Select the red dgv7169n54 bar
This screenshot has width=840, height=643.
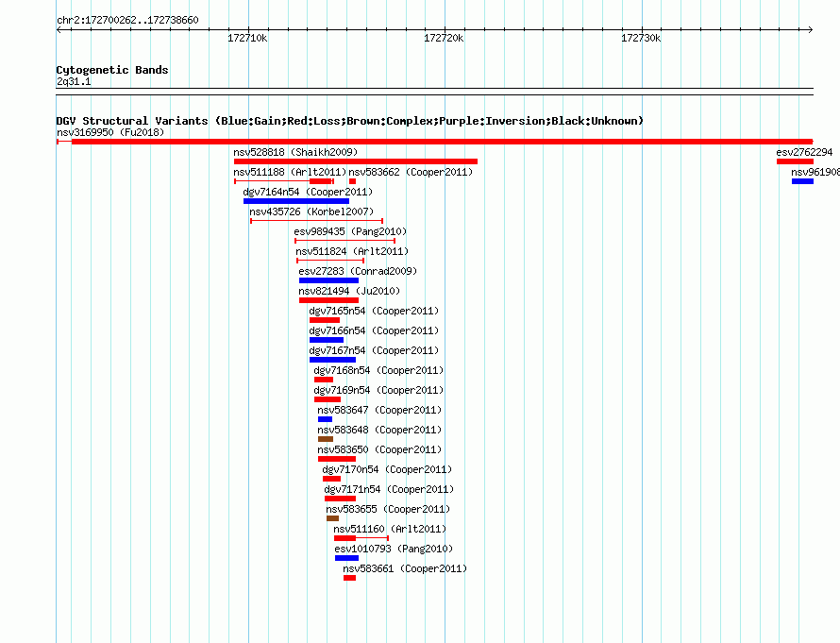point(328,399)
